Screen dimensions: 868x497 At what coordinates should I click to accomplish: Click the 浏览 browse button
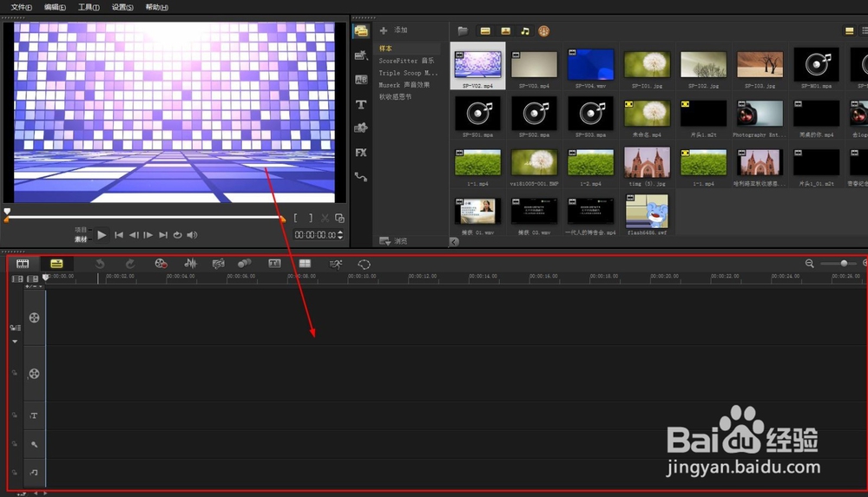[x=393, y=241]
